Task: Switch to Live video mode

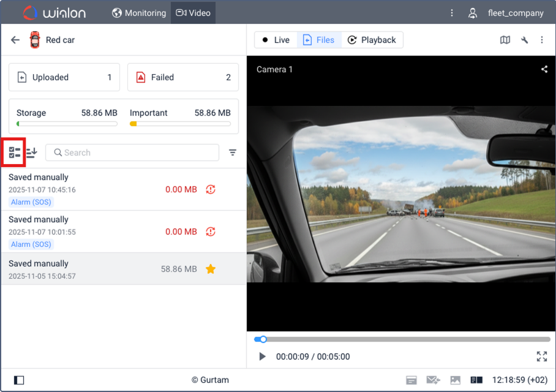Action: point(276,40)
